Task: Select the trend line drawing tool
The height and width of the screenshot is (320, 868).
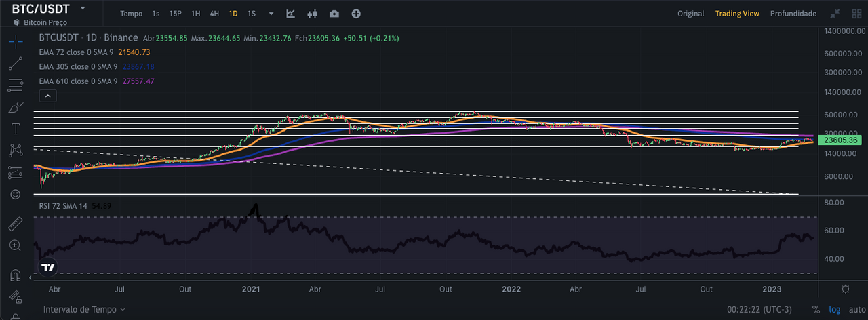Action: (16, 64)
